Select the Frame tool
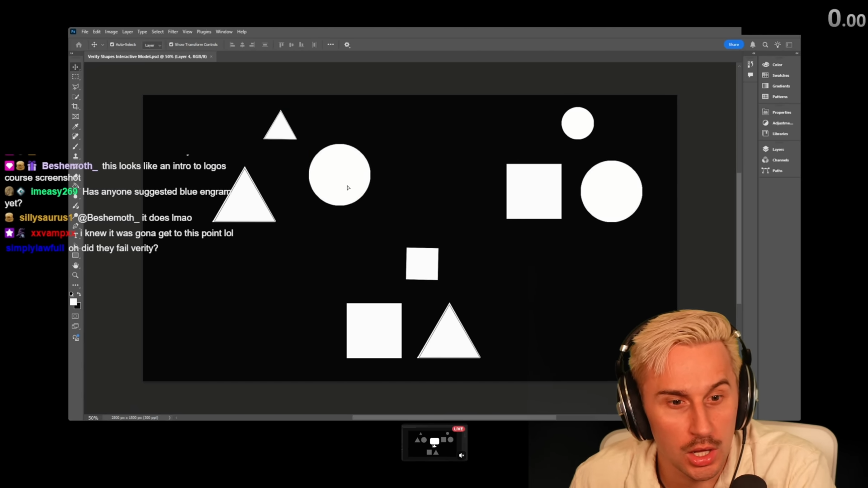This screenshot has height=488, width=868. coord(75,117)
